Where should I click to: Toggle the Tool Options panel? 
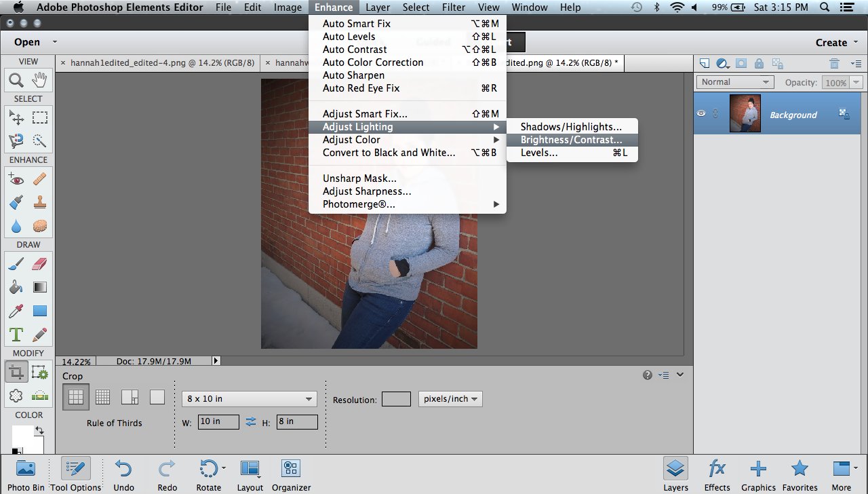click(x=76, y=474)
